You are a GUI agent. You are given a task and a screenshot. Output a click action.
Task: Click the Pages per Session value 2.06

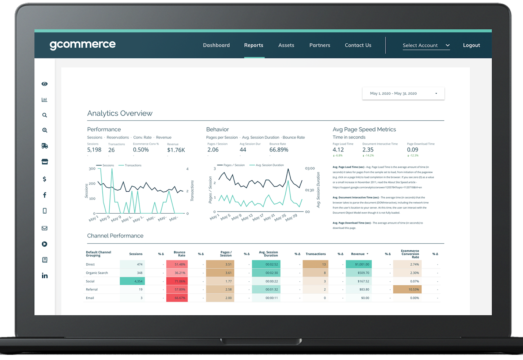pyautogui.click(x=213, y=150)
